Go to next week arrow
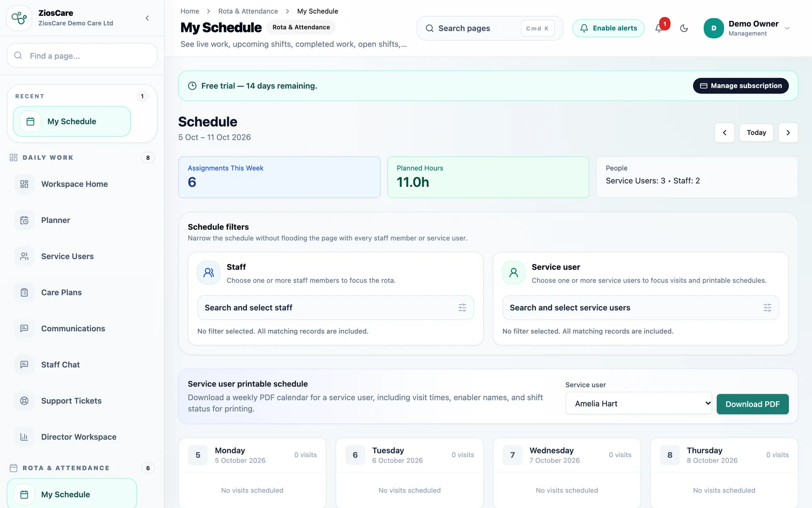812x508 pixels. pos(788,133)
